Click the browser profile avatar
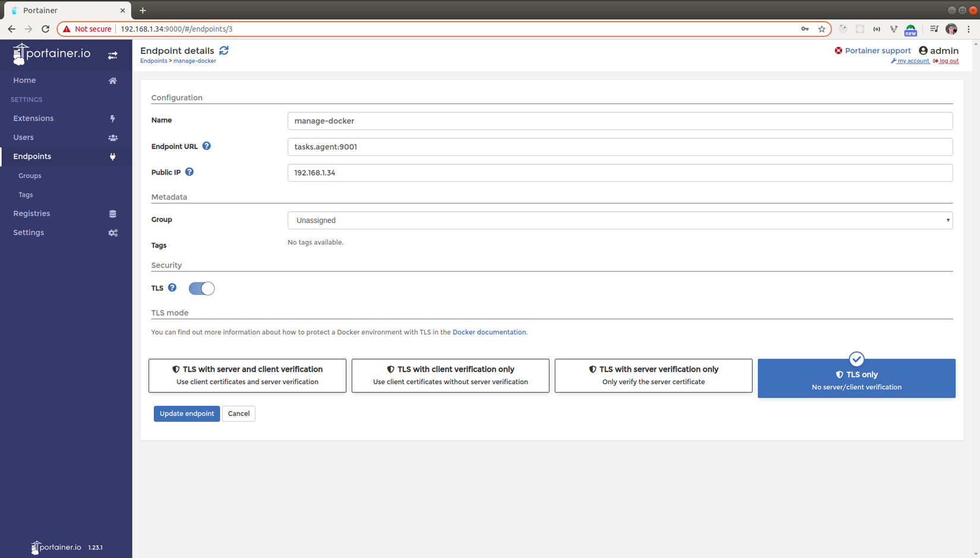The height and width of the screenshot is (558, 980). (x=951, y=28)
